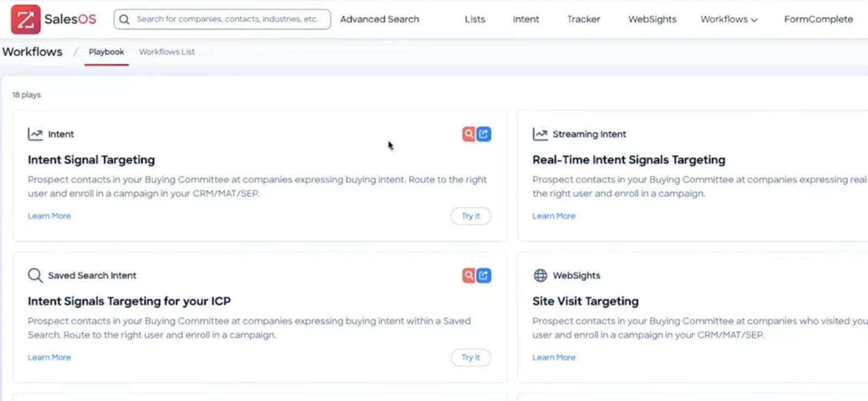Viewport: 868px width, 401px height.
Task: Open Advanced Search
Action: tap(379, 19)
